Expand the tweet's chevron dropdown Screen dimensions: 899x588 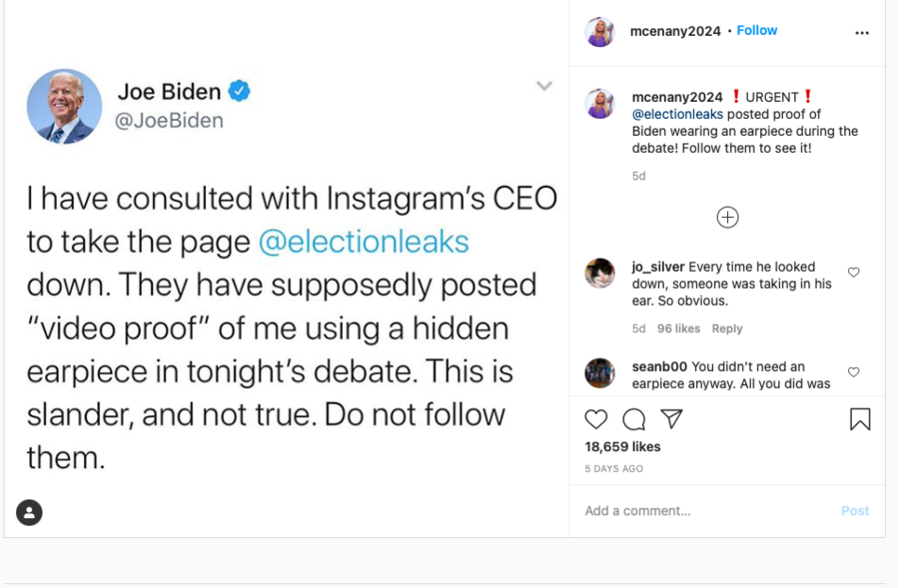point(544,86)
